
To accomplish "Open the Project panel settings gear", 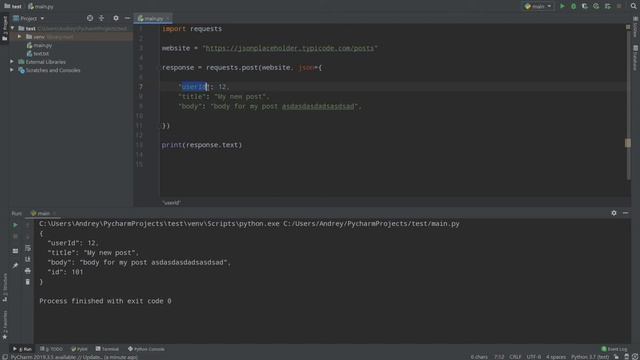I will (x=116, y=18).
